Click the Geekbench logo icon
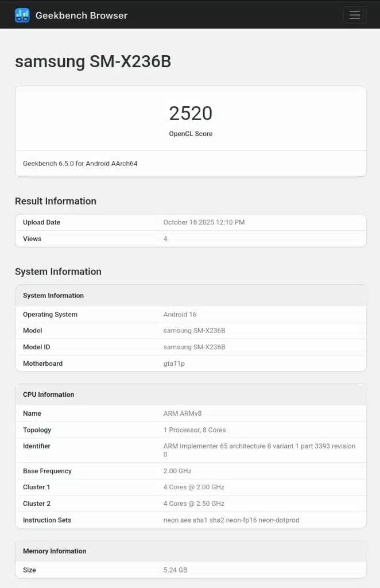This screenshot has width=380, height=588. click(22, 16)
